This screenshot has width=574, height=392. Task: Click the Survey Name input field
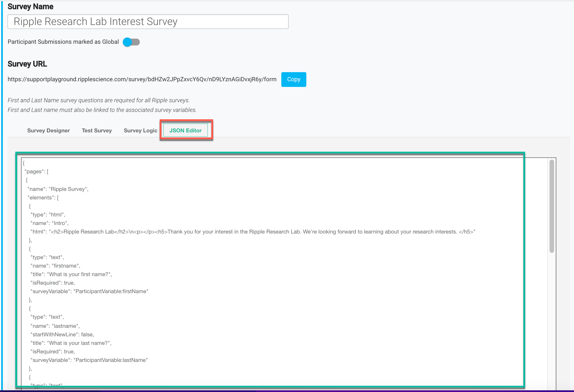[148, 22]
